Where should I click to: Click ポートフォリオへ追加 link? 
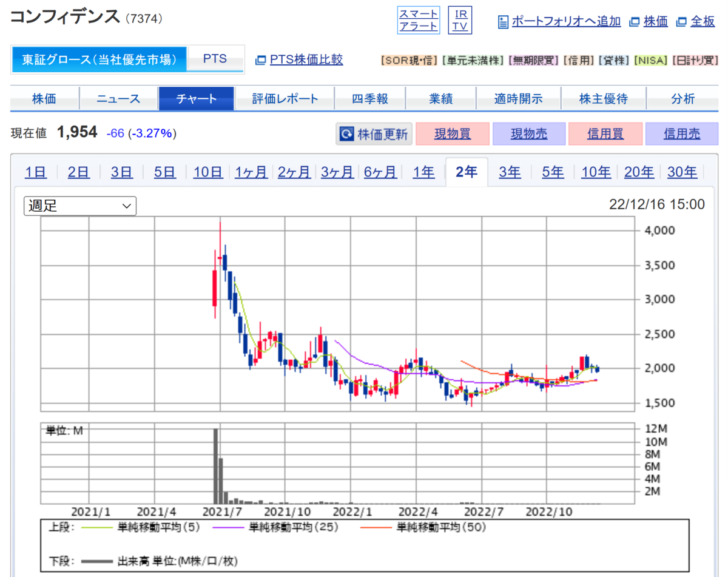[x=566, y=21]
